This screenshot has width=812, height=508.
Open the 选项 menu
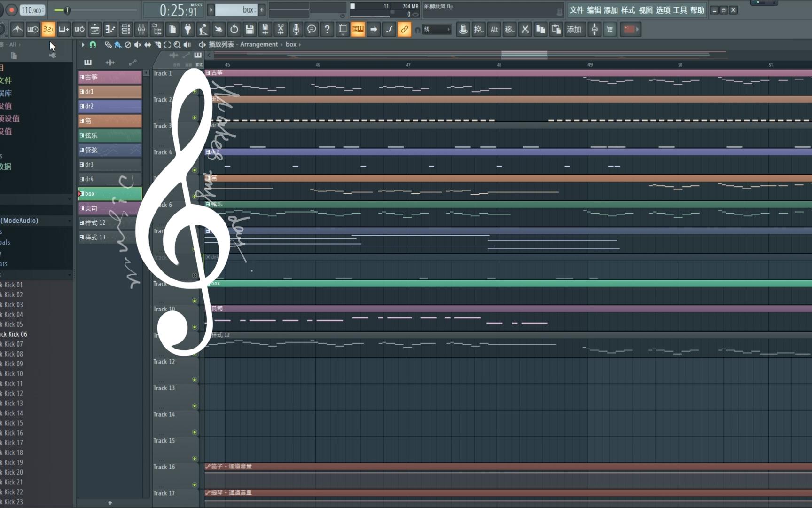(663, 10)
